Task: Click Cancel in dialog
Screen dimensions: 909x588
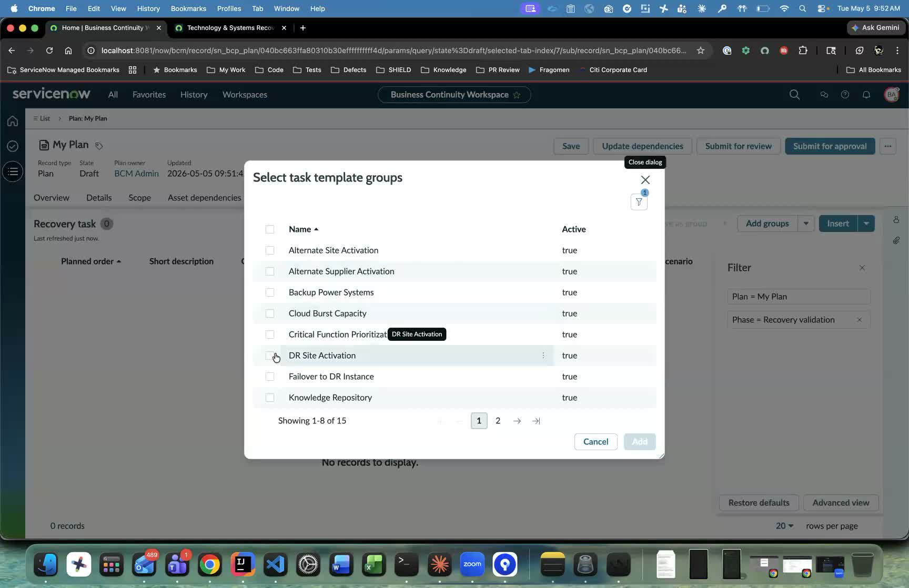Action: pyautogui.click(x=595, y=442)
